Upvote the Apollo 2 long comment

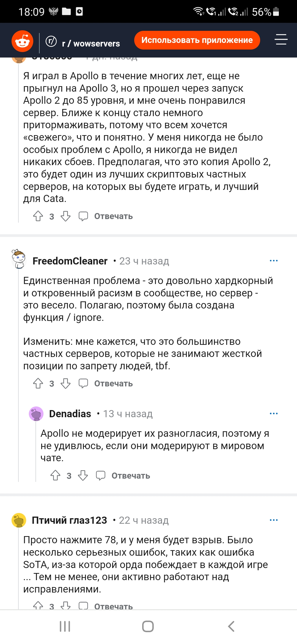(38, 216)
